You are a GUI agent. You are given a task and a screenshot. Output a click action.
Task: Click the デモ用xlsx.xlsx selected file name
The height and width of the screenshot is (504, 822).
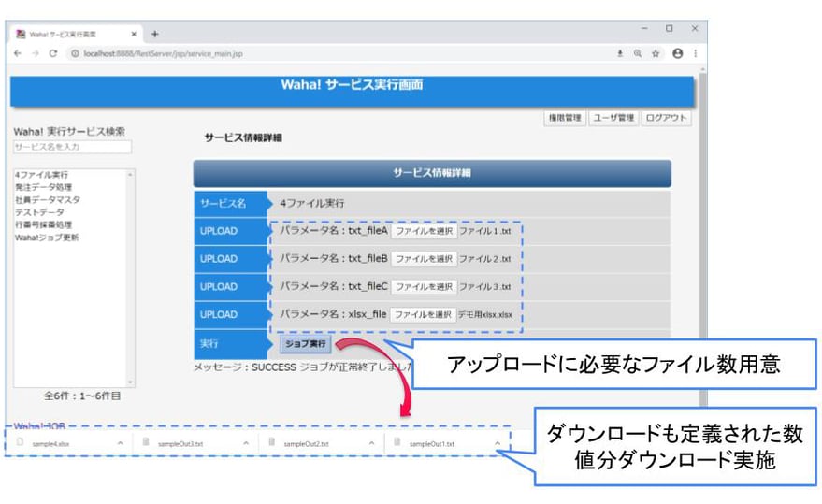485,315
